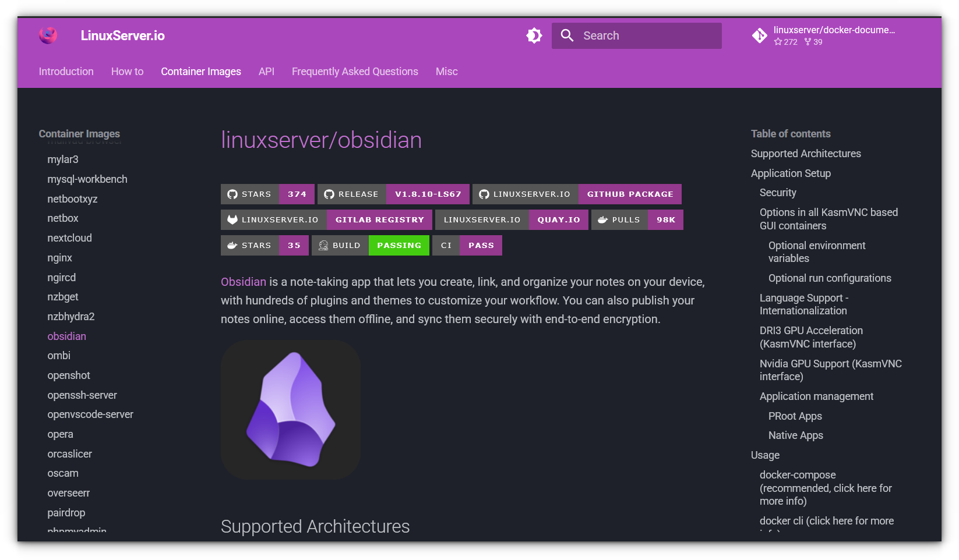Open netbootxyz in the sidebar

tap(72, 199)
